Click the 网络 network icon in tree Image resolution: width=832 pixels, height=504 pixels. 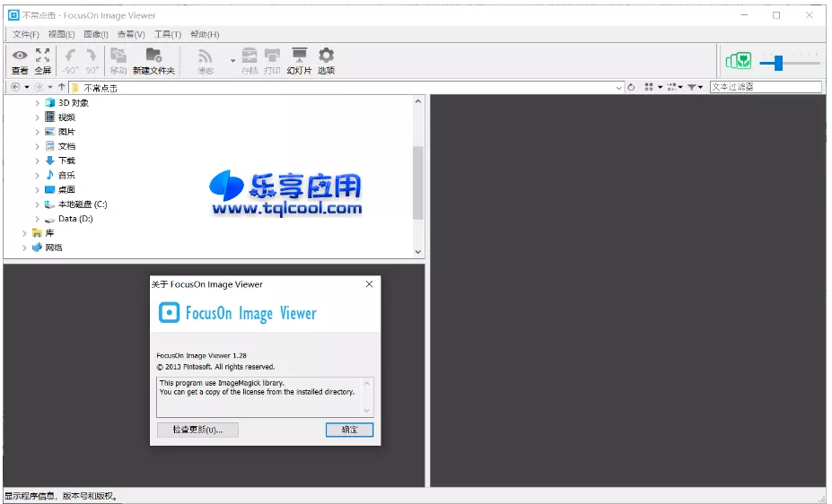pyautogui.click(x=37, y=247)
